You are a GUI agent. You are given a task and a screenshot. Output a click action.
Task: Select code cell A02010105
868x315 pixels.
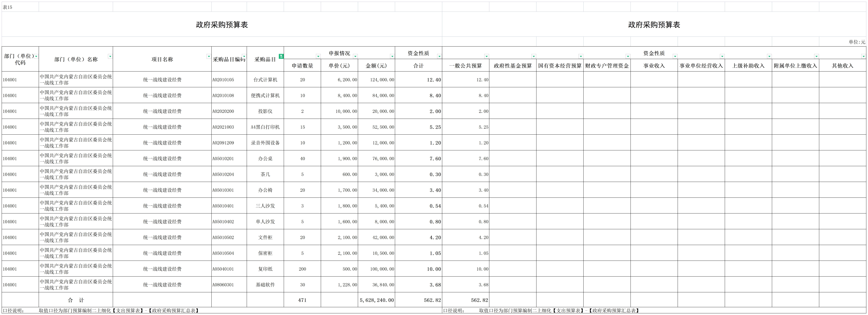pyautogui.click(x=229, y=80)
